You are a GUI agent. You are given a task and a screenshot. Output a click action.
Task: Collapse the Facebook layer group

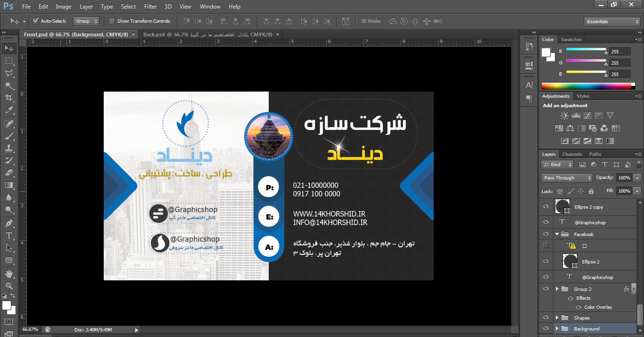point(557,234)
